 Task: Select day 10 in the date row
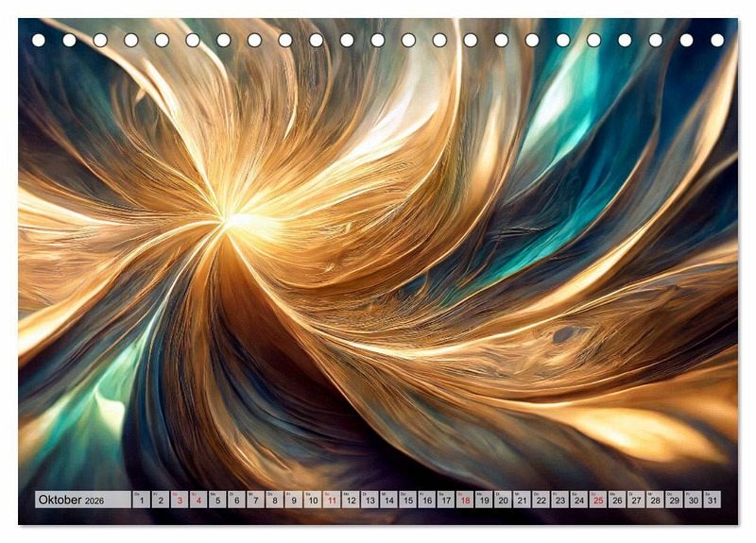click(312, 500)
